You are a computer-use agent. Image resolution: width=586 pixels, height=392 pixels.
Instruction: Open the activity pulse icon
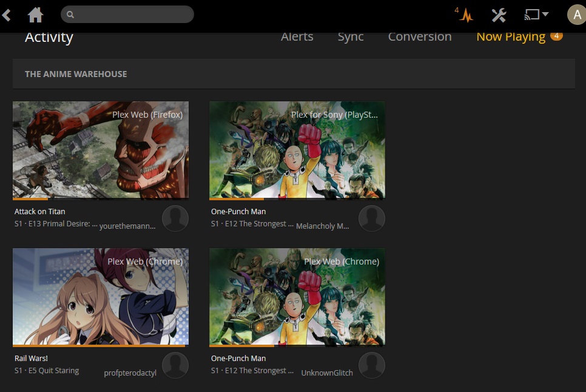pyautogui.click(x=465, y=15)
